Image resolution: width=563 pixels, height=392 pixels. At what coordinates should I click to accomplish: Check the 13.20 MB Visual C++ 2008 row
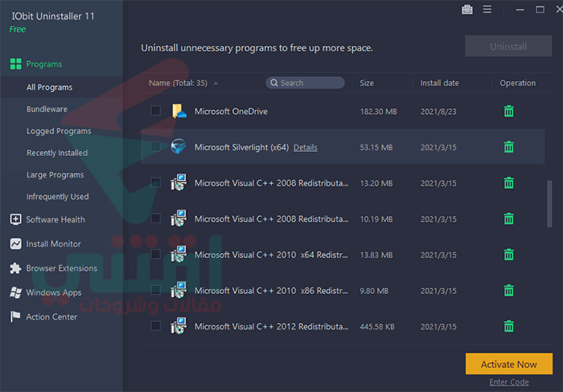pyautogui.click(x=155, y=182)
